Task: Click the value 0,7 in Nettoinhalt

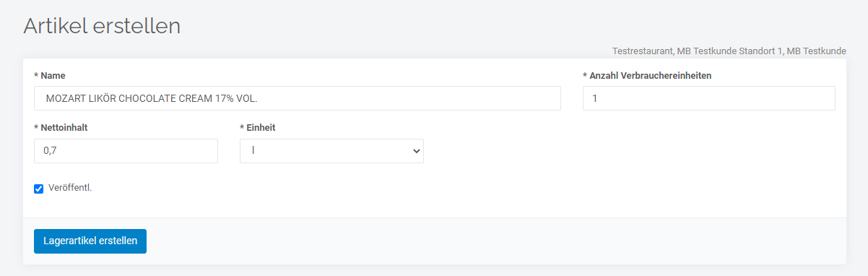Action: pos(50,151)
